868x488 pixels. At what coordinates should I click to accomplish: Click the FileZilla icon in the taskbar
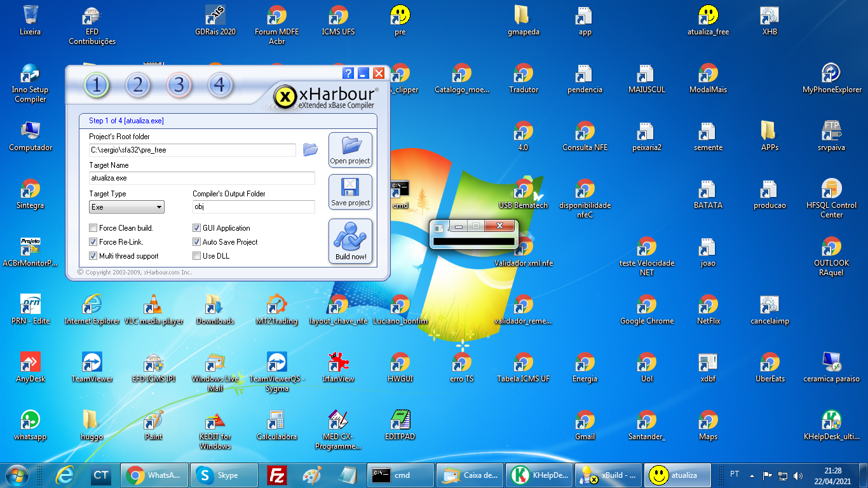(x=276, y=475)
